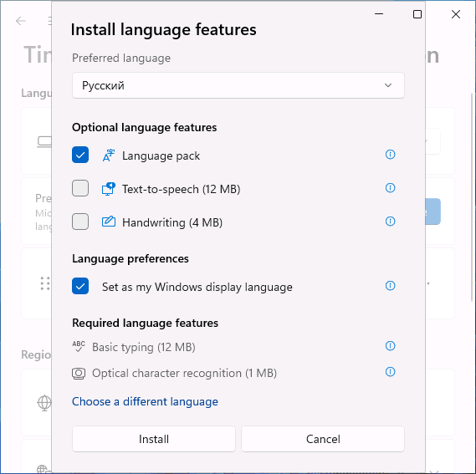Click Choose a different language link
Screen dimensions: 476x474
[145, 401]
